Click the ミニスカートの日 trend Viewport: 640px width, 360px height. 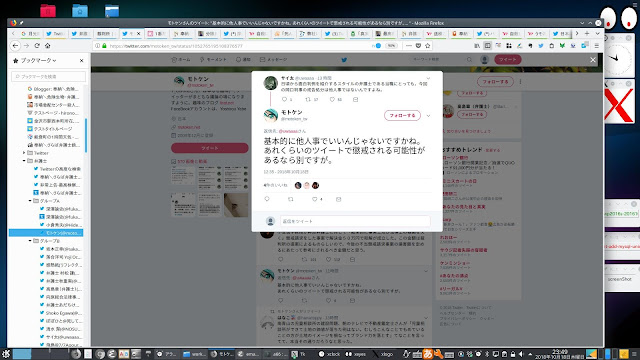click(458, 181)
